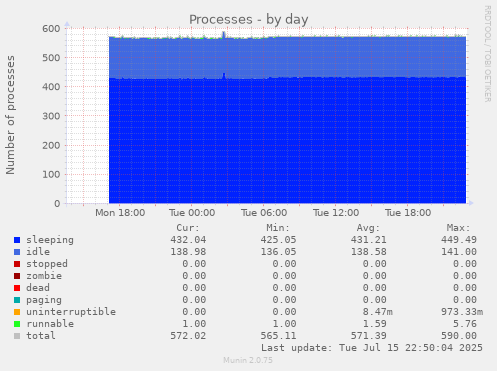497x371 pixels.
Task: Click the 'Number of processes' axis label
Action: click(10, 115)
